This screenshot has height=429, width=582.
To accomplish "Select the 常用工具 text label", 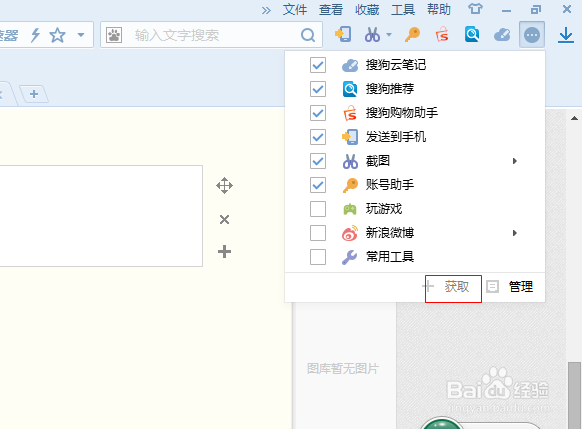I will coord(390,256).
